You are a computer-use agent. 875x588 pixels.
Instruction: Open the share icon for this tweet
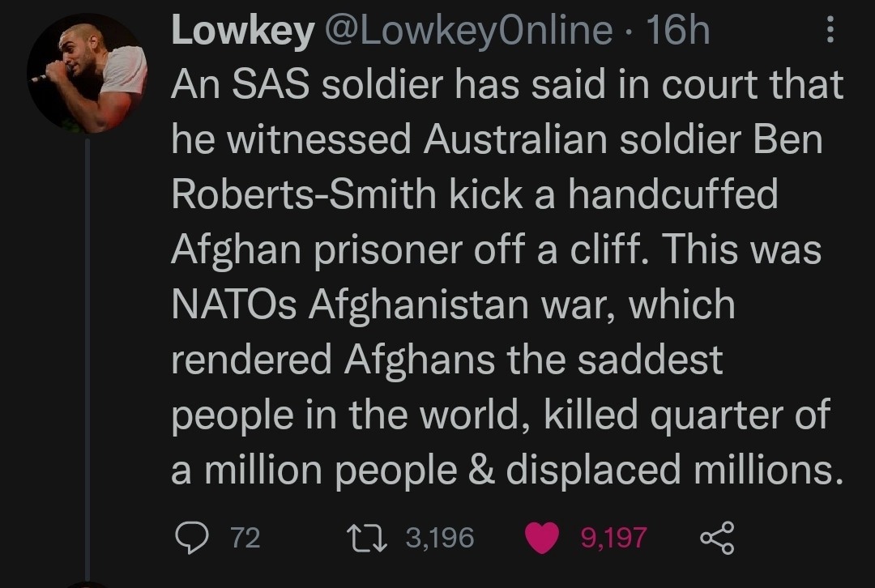pyautogui.click(x=715, y=537)
